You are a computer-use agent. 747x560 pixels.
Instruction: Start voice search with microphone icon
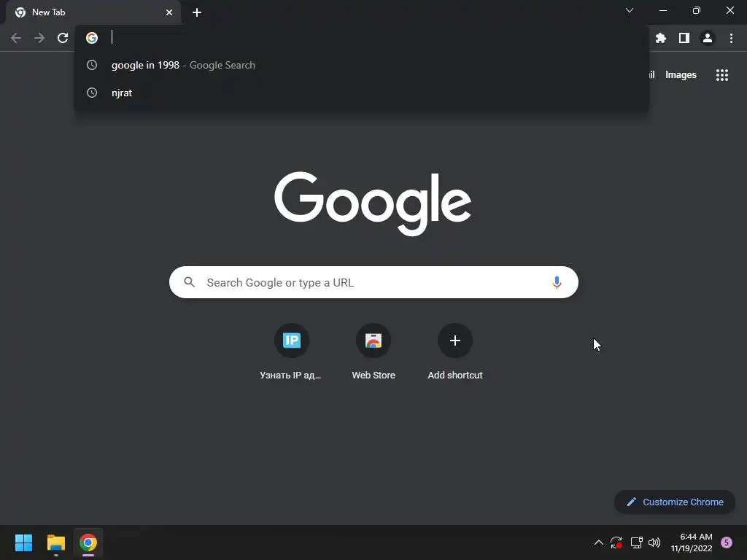(x=557, y=282)
